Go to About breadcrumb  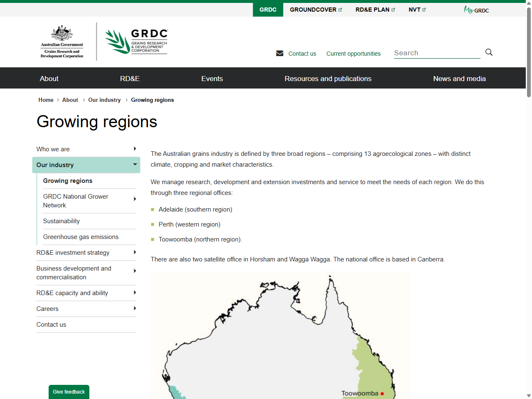click(x=70, y=100)
